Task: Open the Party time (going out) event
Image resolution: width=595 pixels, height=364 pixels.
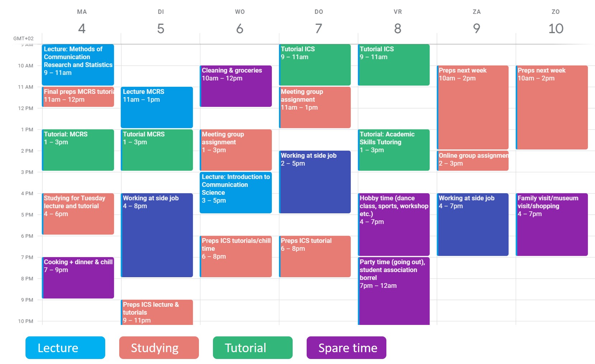Action: click(394, 290)
